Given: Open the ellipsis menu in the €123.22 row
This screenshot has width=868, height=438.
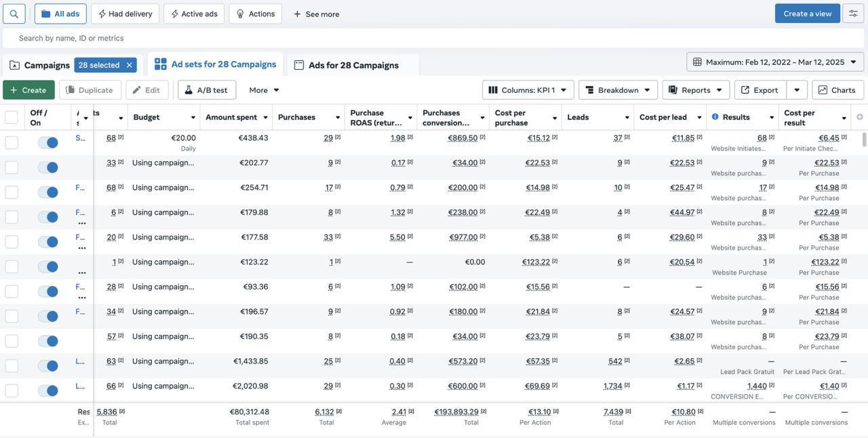Looking at the screenshot, I should click(82, 273).
